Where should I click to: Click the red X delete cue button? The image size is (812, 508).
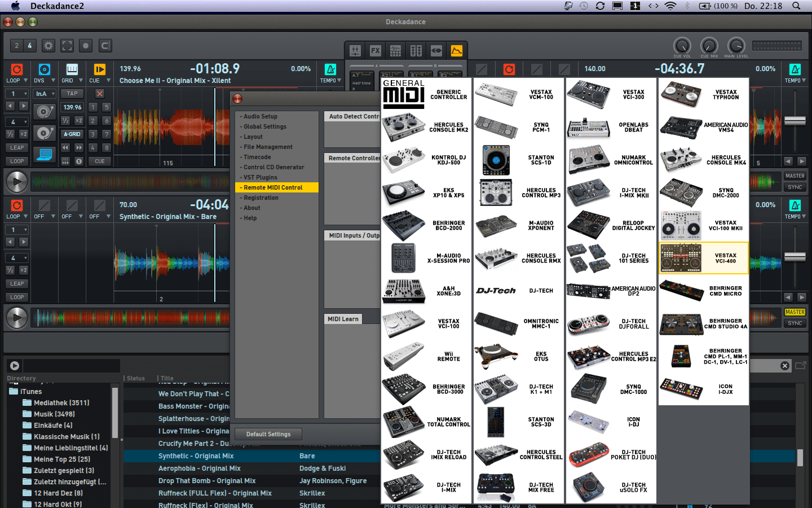click(x=100, y=94)
